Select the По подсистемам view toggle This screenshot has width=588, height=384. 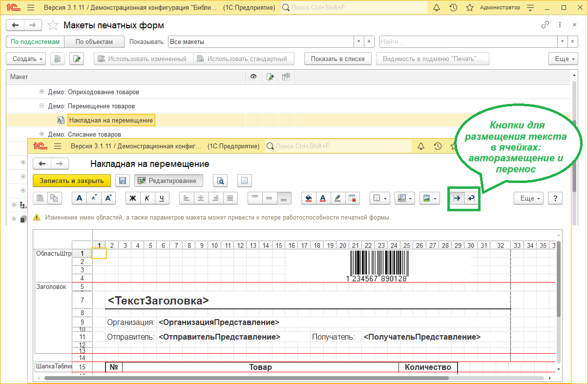click(35, 42)
